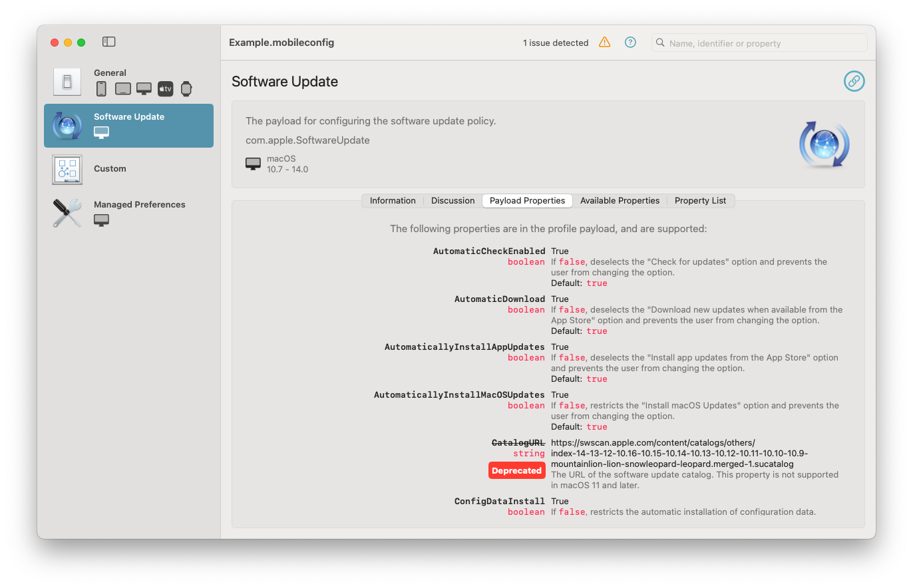Click the yellow minimize window button
913x588 pixels.
tap(68, 43)
